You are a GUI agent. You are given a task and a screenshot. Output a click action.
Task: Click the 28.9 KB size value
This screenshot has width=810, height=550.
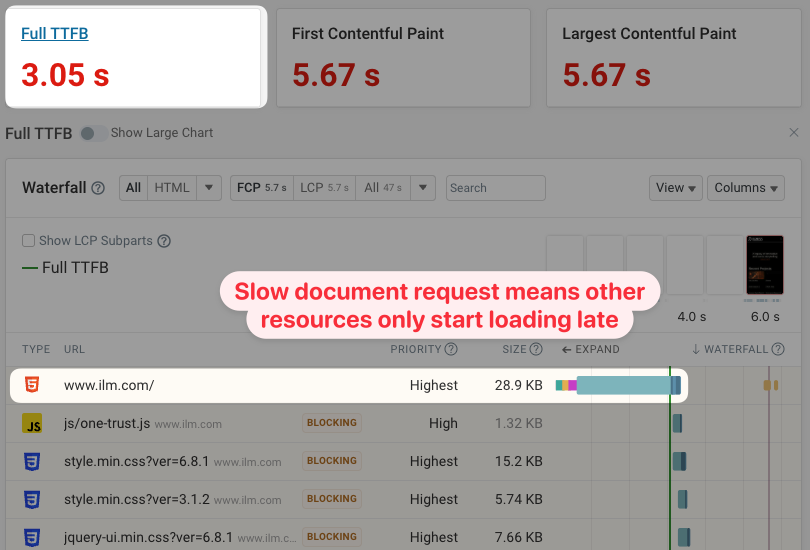coord(519,385)
